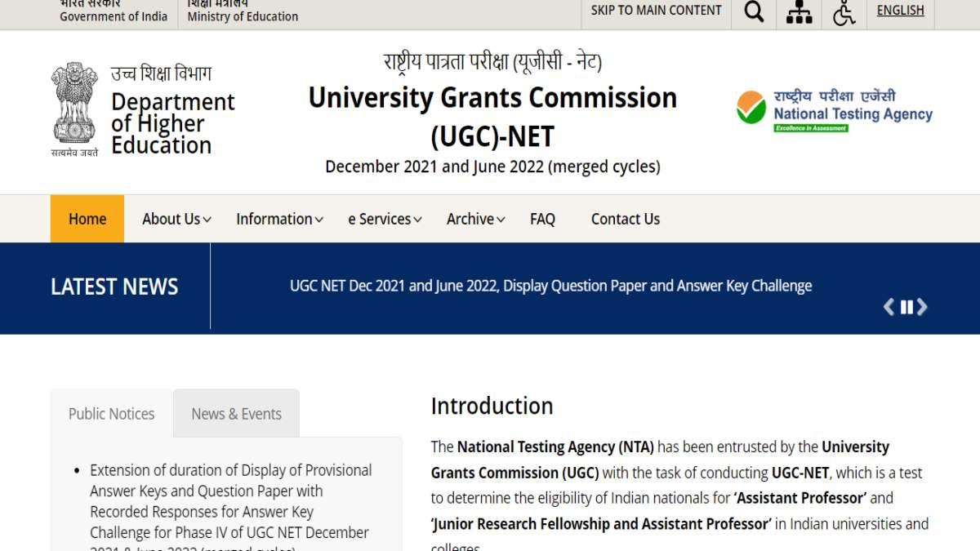Open the Archive dropdown menu
The height and width of the screenshot is (551, 980).
tap(474, 219)
